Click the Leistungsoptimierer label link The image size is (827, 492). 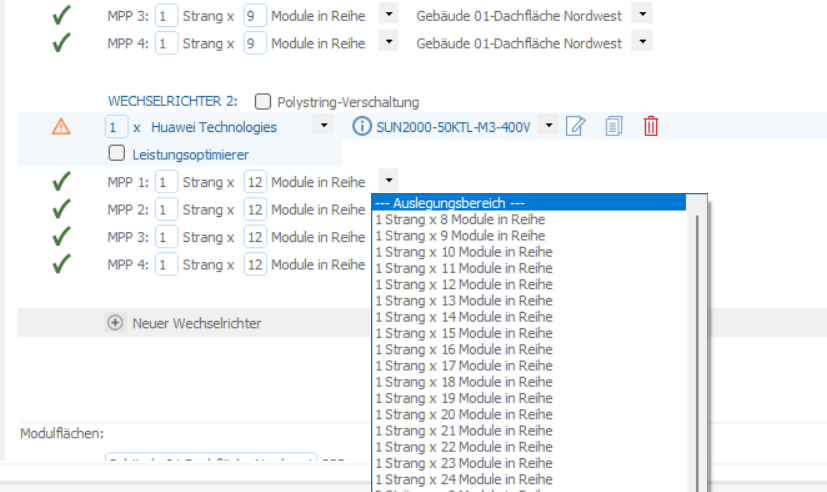coord(190,154)
